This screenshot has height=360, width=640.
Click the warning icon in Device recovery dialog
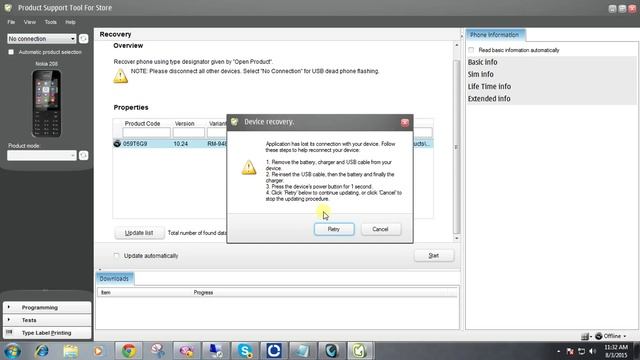(x=249, y=167)
